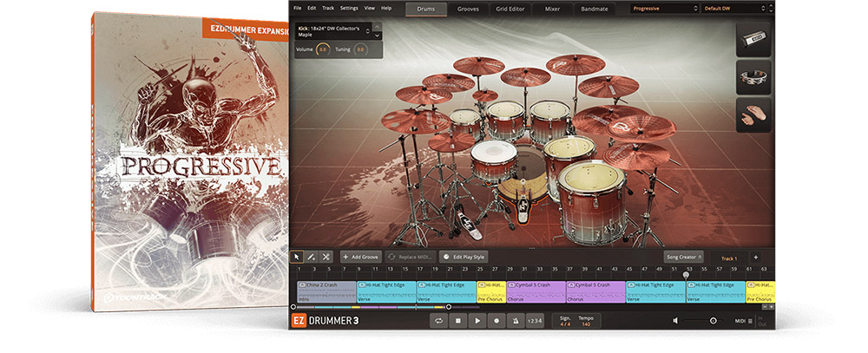Toggle the 1234 count-in

click(536, 321)
